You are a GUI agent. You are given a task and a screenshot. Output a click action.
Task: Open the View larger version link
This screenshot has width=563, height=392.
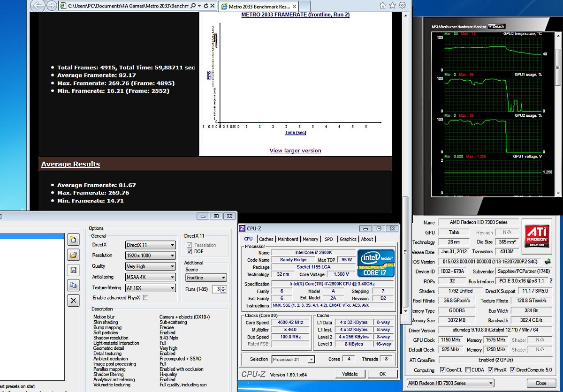[x=296, y=151]
